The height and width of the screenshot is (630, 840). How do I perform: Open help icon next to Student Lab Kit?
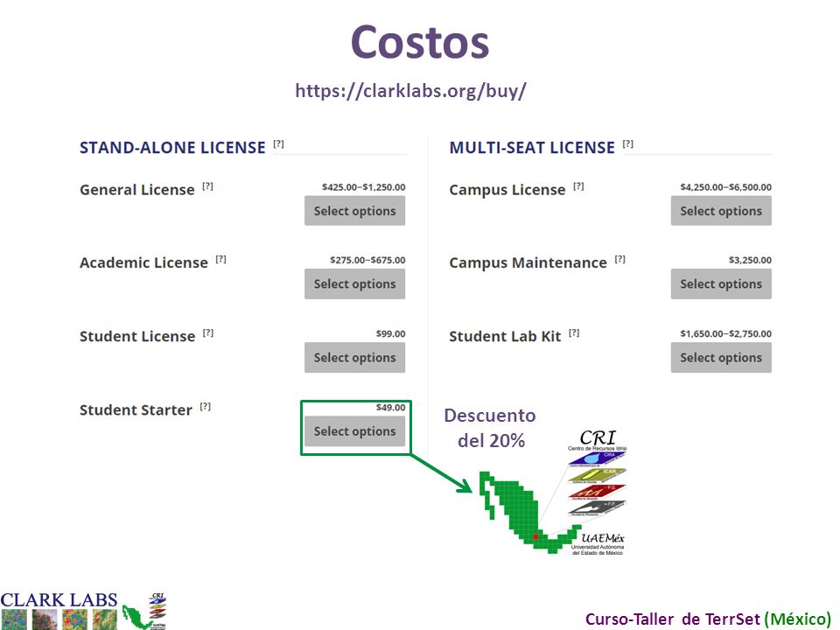574,332
